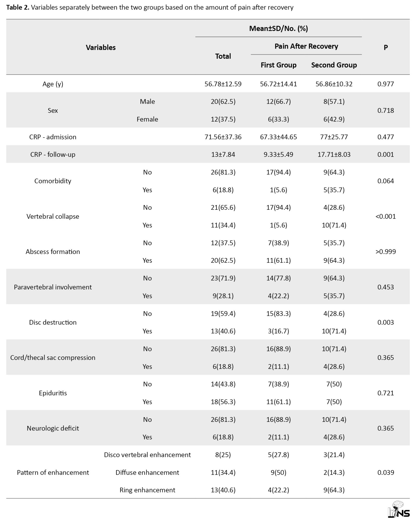Image resolution: width=420 pixels, height=525 pixels.
Task: Click the Abscess formation row label
Action: click(x=53, y=252)
